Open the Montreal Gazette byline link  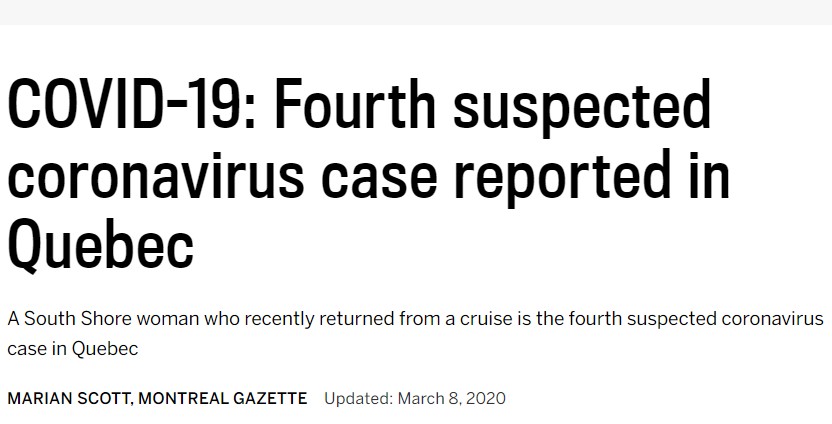point(223,398)
